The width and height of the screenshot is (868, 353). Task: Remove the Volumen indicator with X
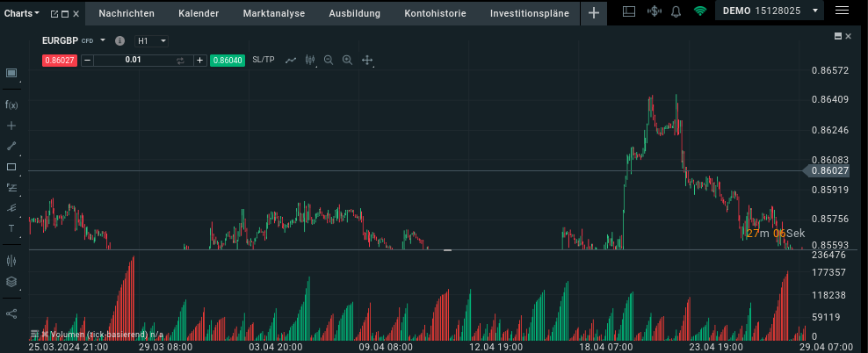click(45, 335)
